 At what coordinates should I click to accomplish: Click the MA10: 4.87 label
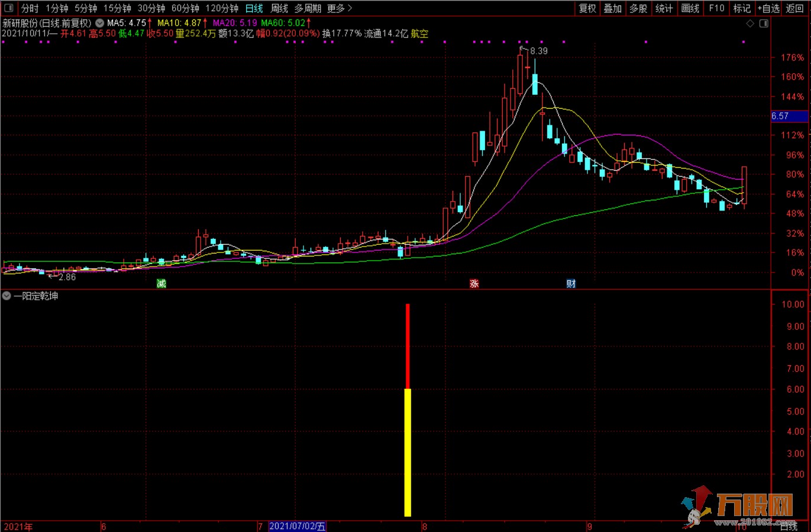click(x=179, y=23)
